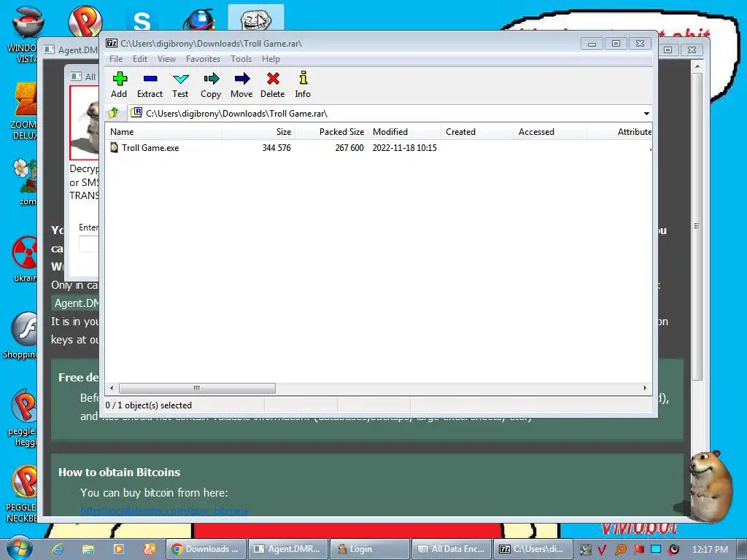Switch to All Data Enc... taskbar button

pyautogui.click(x=451, y=549)
